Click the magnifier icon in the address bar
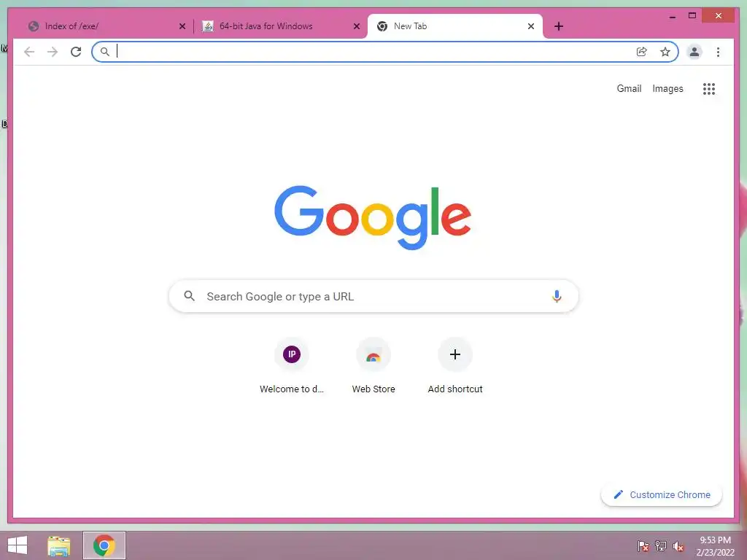Image resolution: width=747 pixels, height=560 pixels. [x=105, y=52]
